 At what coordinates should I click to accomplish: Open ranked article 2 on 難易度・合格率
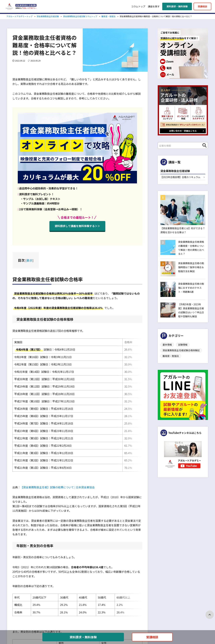pyautogui.click(x=183, y=247)
